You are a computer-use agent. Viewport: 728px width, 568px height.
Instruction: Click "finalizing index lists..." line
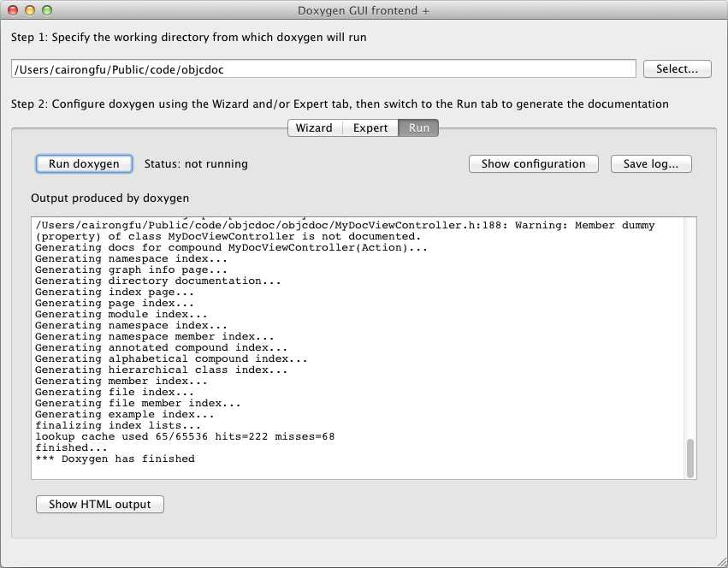coord(118,425)
